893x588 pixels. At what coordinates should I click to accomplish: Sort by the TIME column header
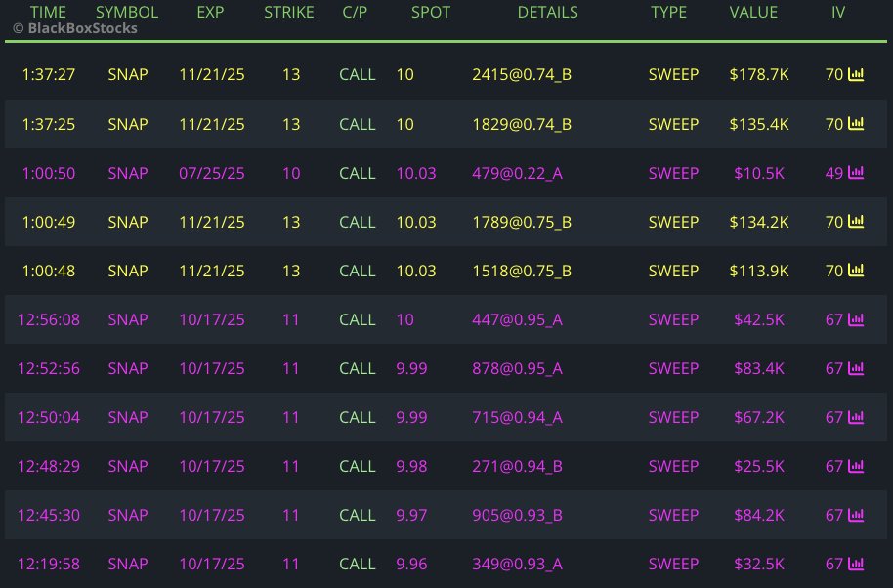(48, 12)
